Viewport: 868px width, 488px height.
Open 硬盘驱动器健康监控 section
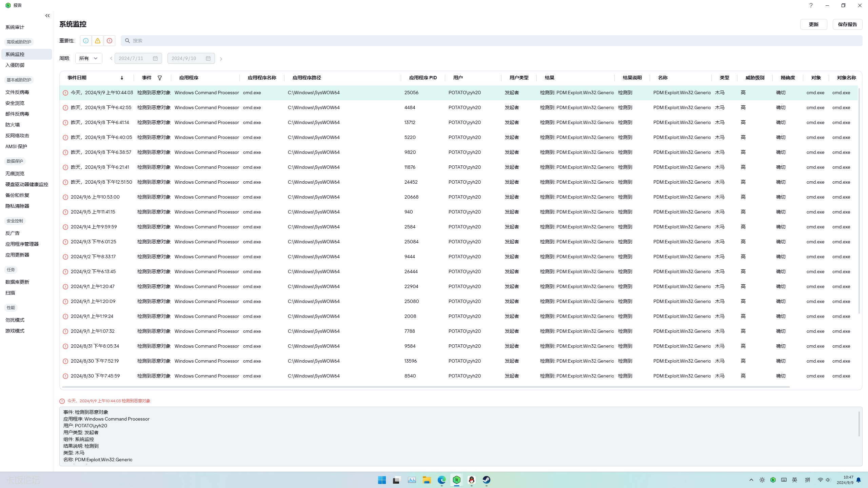tap(27, 184)
